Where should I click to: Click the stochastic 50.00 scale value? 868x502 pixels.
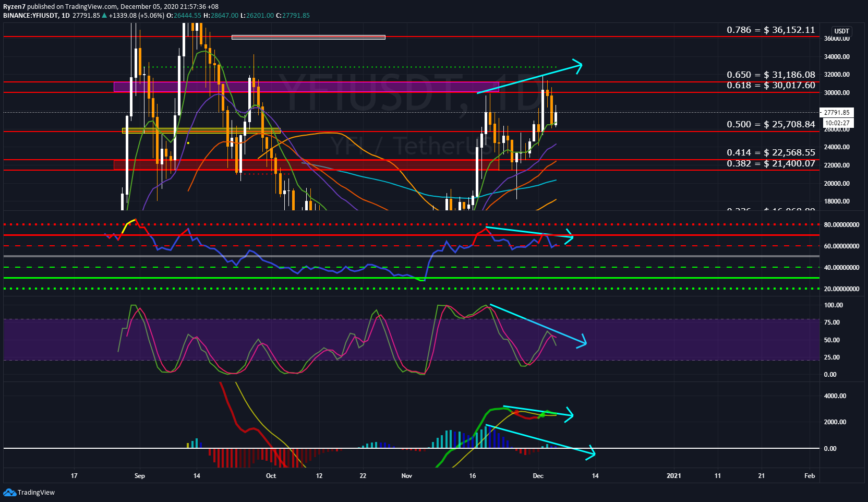tap(832, 340)
